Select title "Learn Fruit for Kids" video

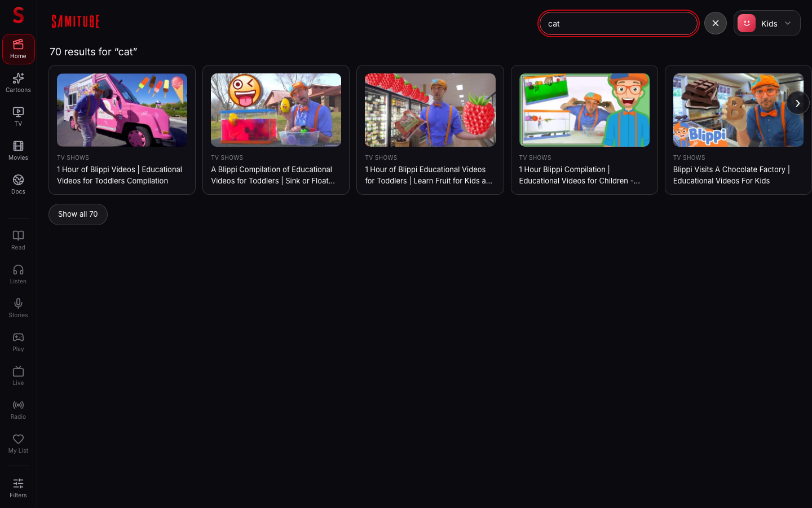[429, 175]
